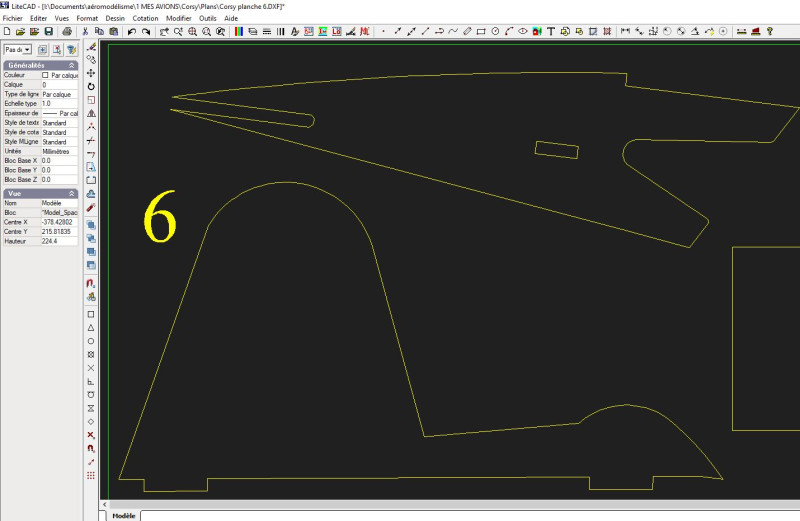Open the Dessin menu
The height and width of the screenshot is (521, 800).
click(115, 18)
